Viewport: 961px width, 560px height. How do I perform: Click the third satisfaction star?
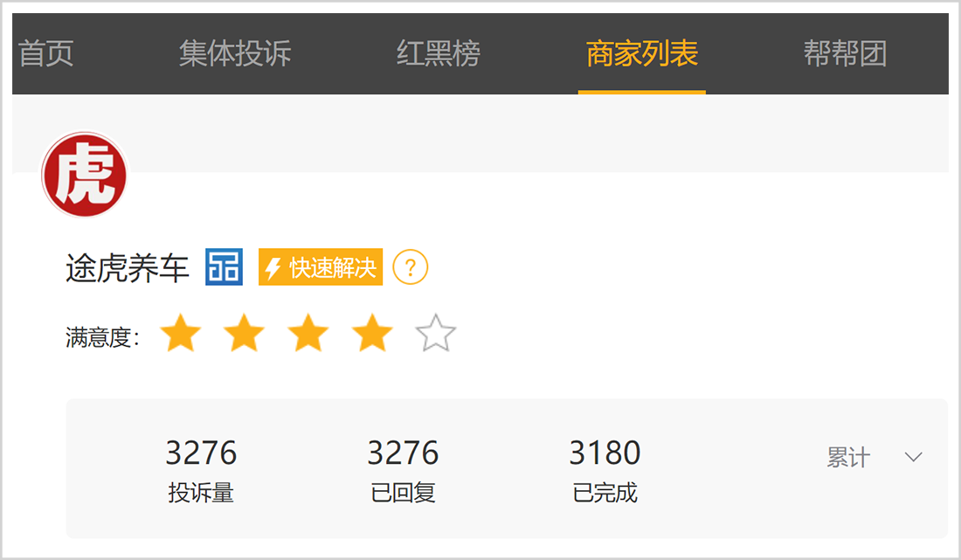(308, 334)
